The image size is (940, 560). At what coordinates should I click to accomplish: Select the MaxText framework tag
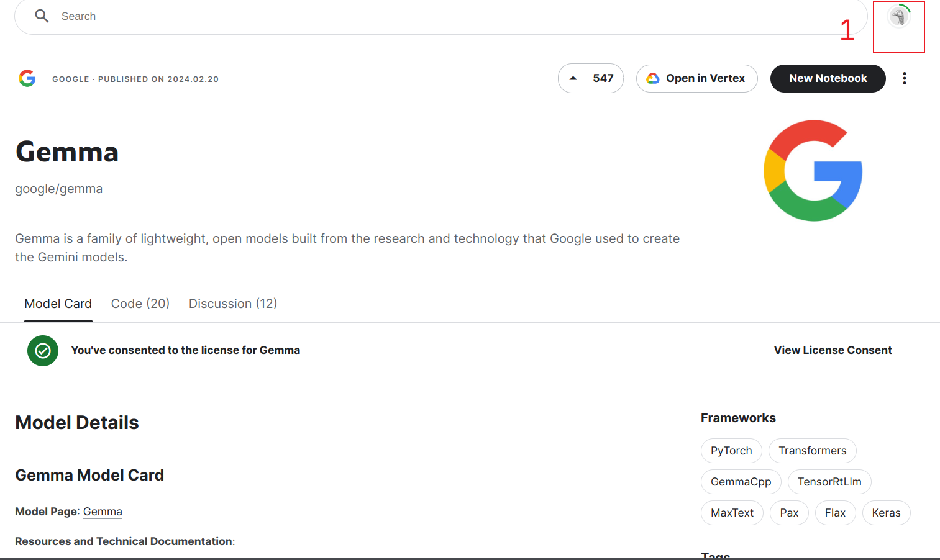732,513
